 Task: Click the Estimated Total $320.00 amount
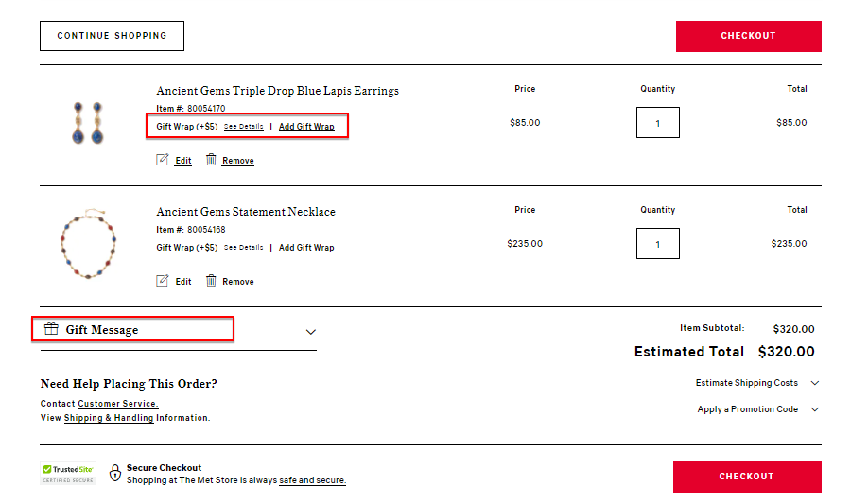[x=787, y=352]
